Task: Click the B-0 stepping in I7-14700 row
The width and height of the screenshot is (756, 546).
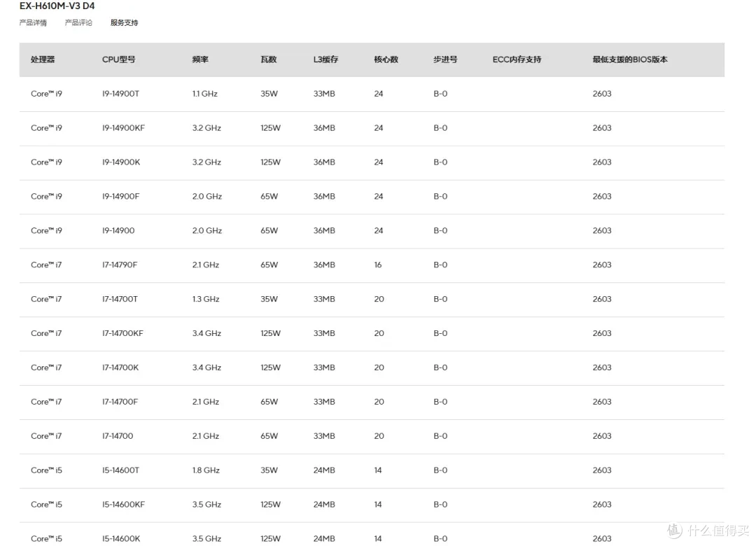Action: pos(440,436)
